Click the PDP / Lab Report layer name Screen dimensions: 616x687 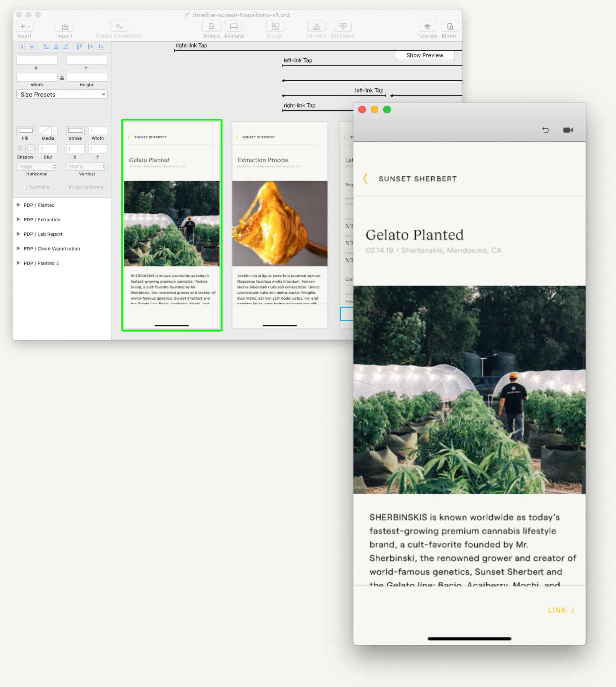(43, 234)
